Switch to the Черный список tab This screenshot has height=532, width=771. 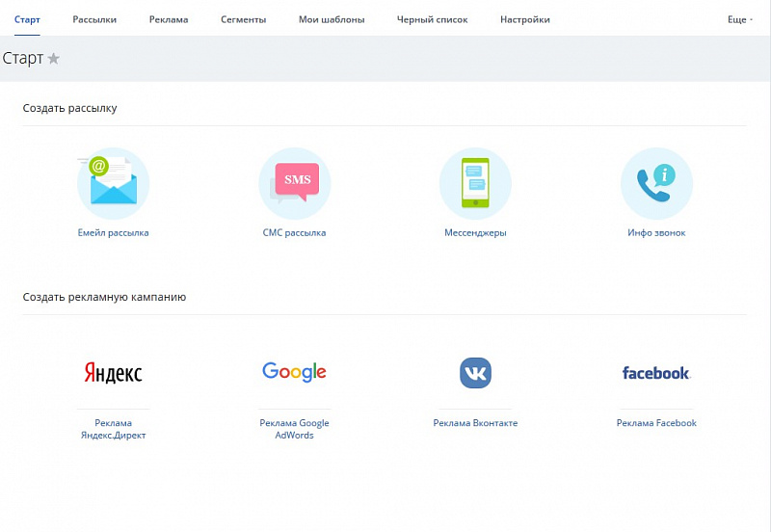432,19
